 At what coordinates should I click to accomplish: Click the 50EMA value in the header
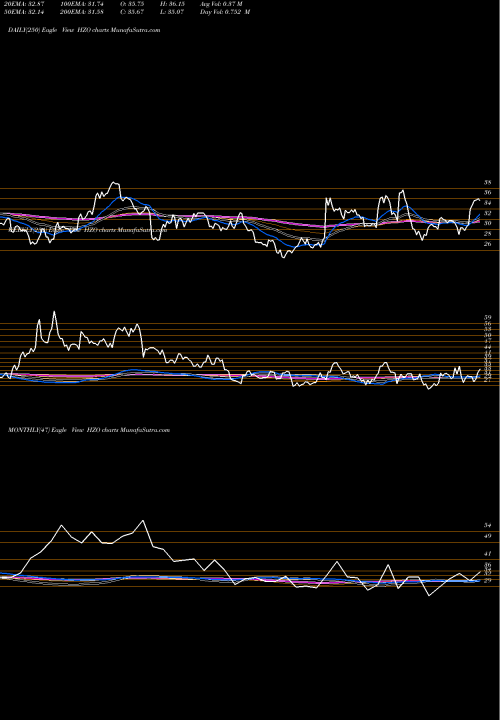[x=24, y=12]
